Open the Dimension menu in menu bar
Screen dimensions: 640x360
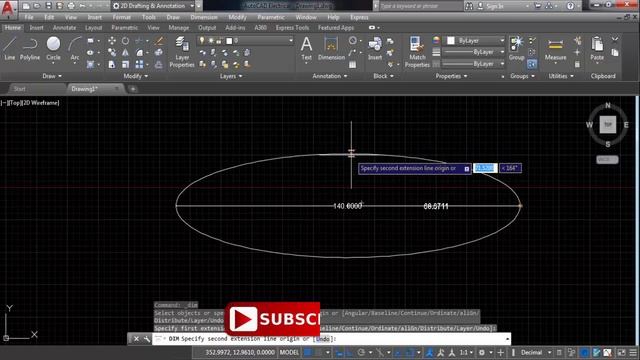204,17
